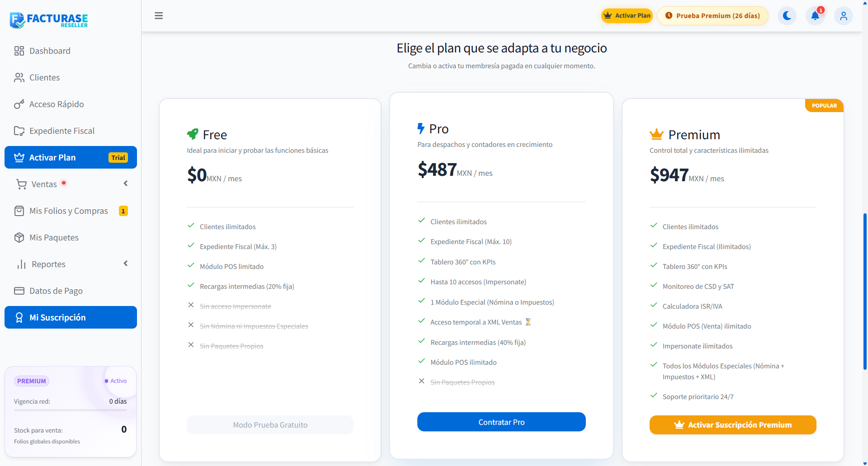This screenshot has height=466, width=868.
Task: Click Activar Suscripción Premium button
Action: pos(733,425)
